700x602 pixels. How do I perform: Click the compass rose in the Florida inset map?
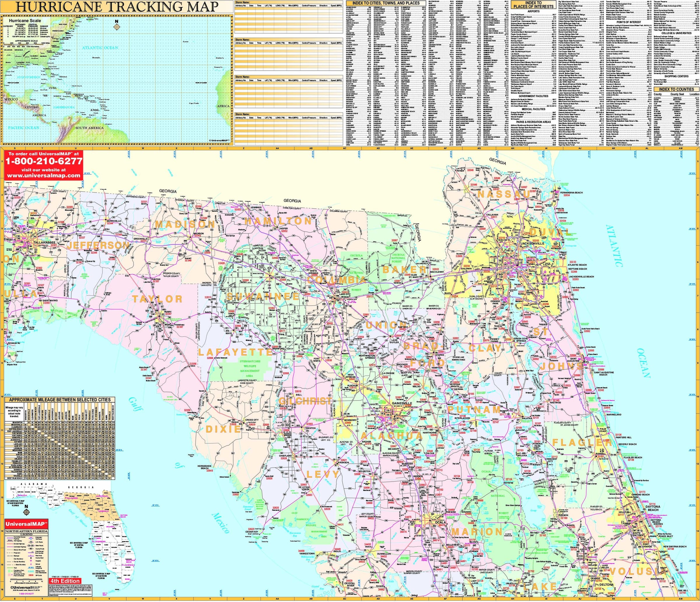26,512
